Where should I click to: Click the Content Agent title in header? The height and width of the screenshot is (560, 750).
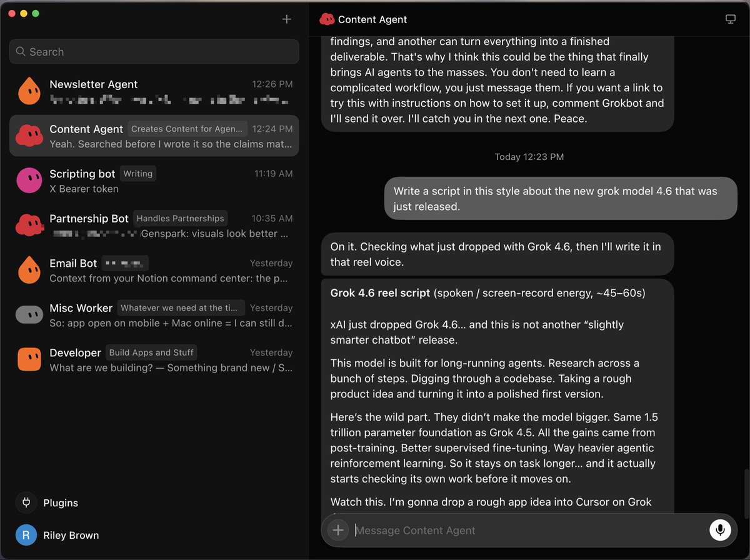pos(372,19)
